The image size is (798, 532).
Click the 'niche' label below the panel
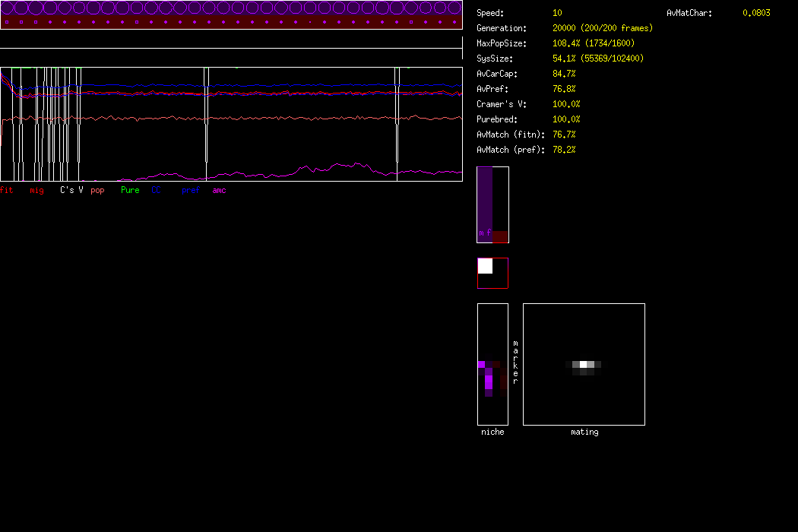click(x=492, y=432)
